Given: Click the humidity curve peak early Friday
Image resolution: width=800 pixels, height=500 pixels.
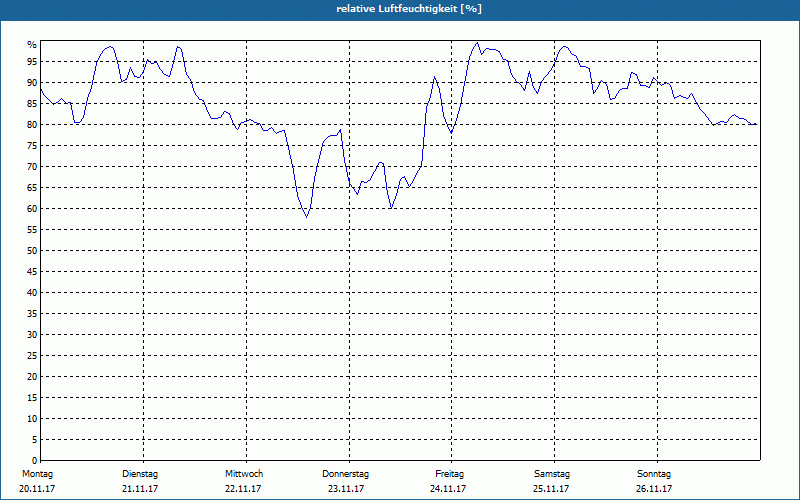Looking at the screenshot, I should tap(477, 43).
